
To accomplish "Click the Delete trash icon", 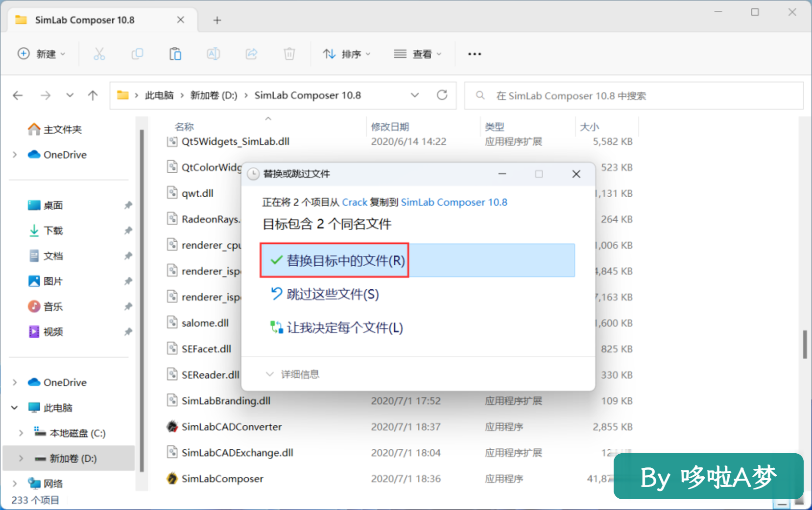I will pyautogui.click(x=289, y=54).
